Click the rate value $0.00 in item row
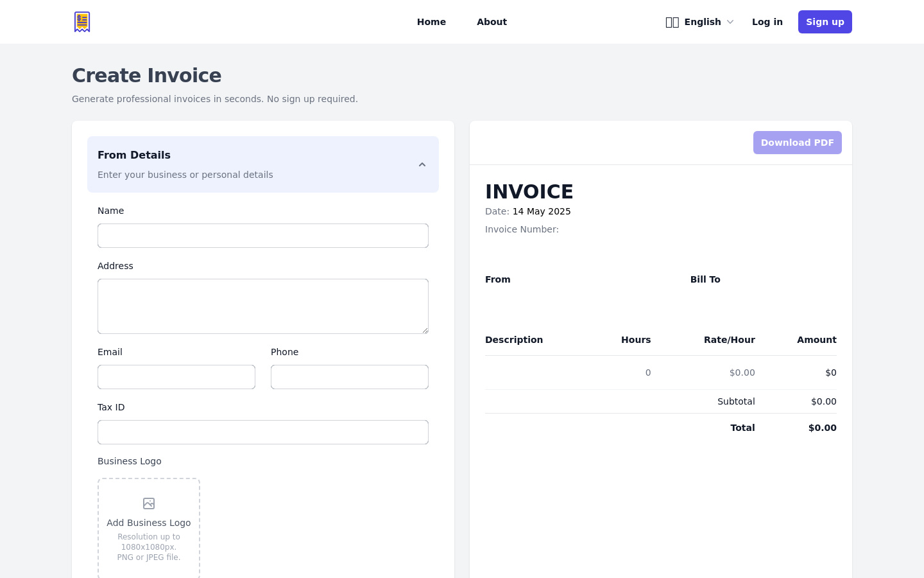This screenshot has width=924, height=578. pos(742,372)
